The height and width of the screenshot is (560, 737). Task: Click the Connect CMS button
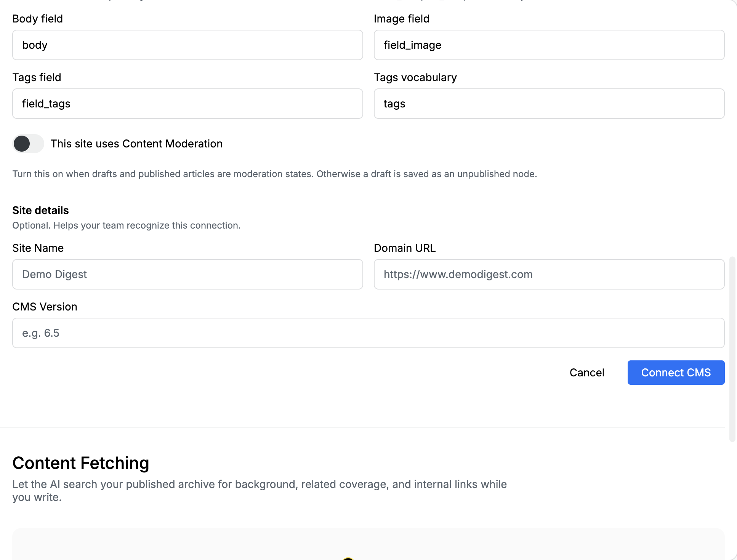[x=676, y=373]
